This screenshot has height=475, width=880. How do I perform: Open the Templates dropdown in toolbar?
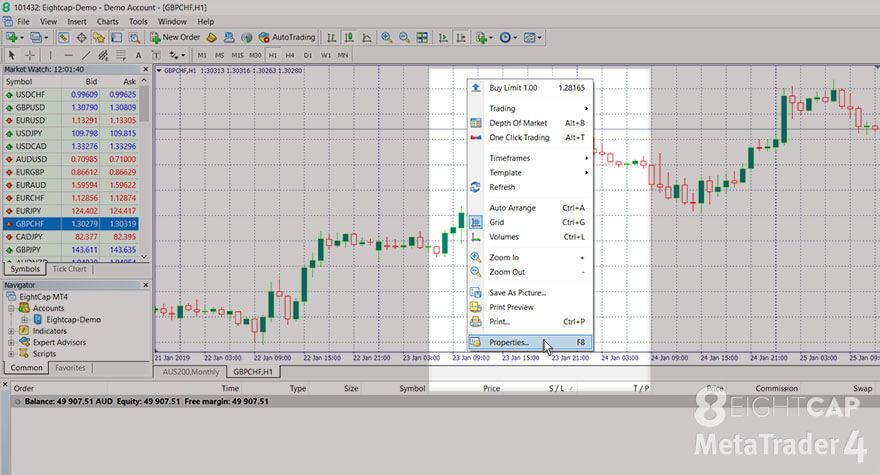tap(532, 38)
